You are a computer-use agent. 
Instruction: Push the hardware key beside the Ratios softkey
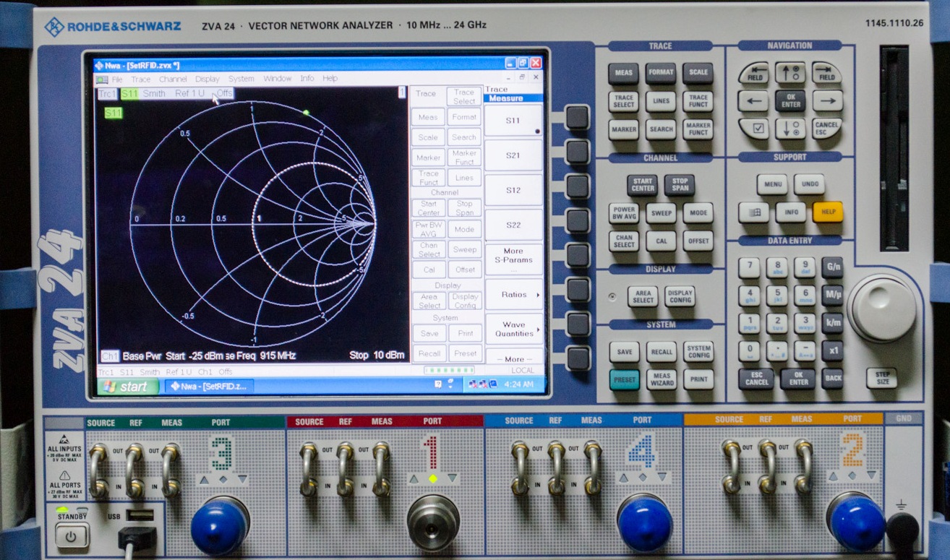coord(577,290)
